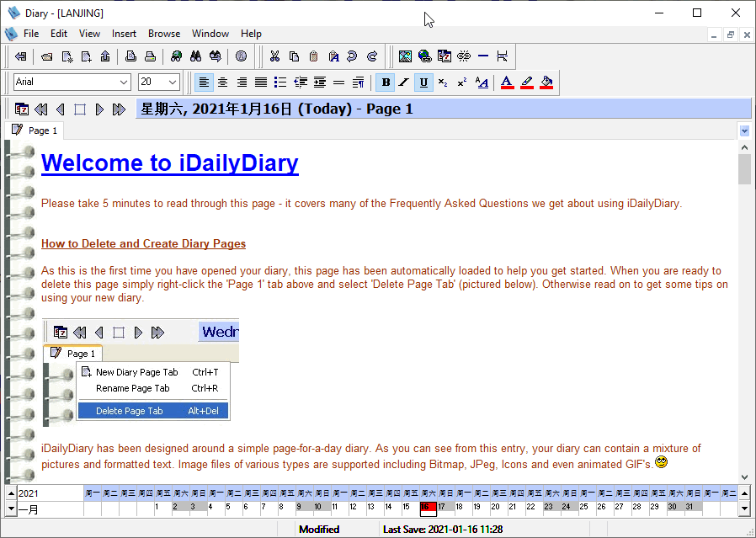
Task: Open the Edit menu
Action: pos(59,34)
